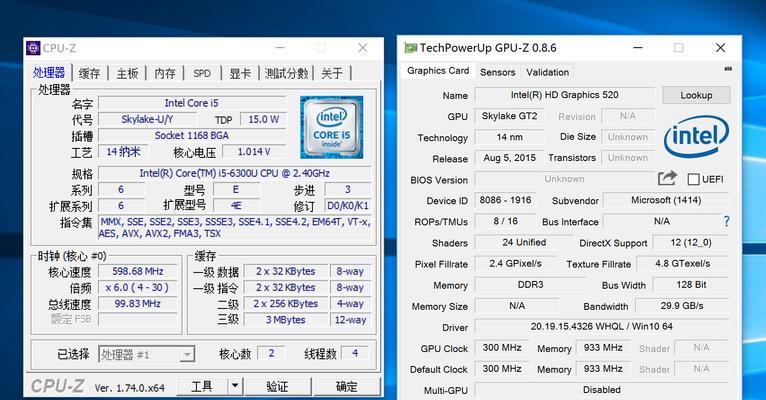Click the 核心电压 value 1.014 V
Screen dimensions: 766x400
(254, 152)
